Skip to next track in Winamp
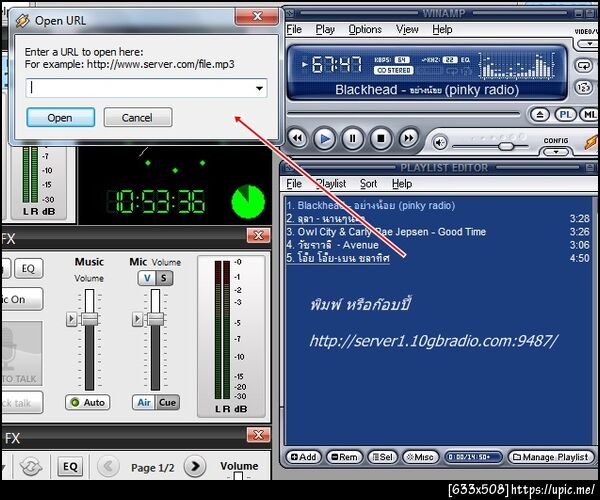Viewport: 600px width, 500px height. 408,138
